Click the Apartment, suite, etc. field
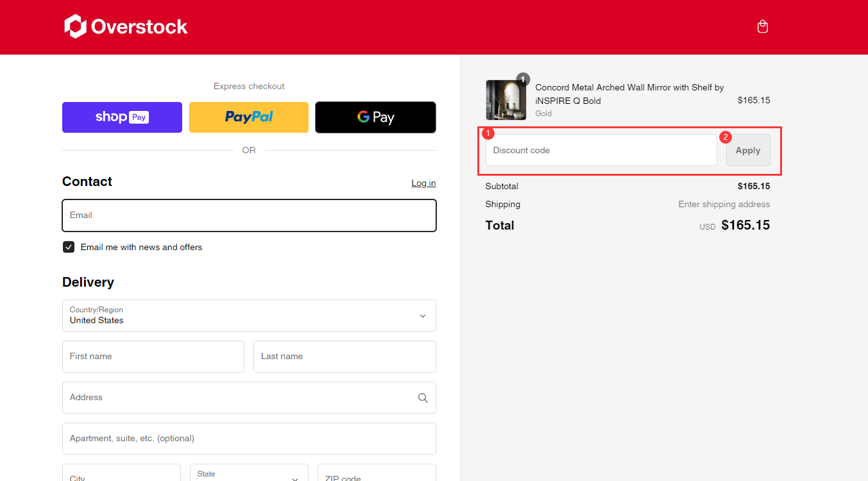The height and width of the screenshot is (481, 868). (249, 439)
